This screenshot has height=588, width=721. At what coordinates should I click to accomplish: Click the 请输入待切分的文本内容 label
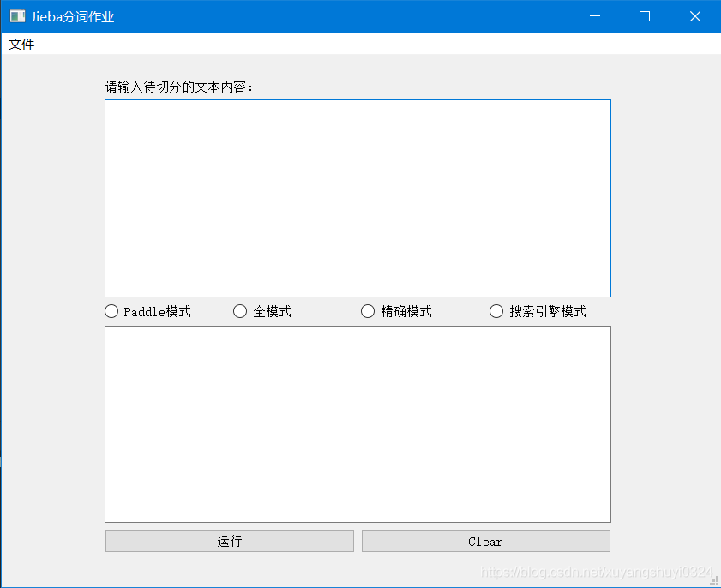(179, 87)
